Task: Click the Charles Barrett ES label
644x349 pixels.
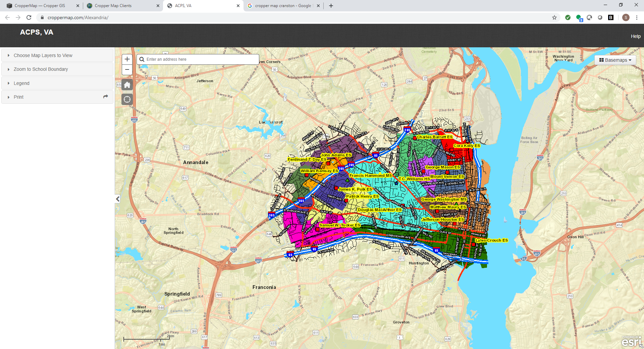Action: [x=434, y=137]
